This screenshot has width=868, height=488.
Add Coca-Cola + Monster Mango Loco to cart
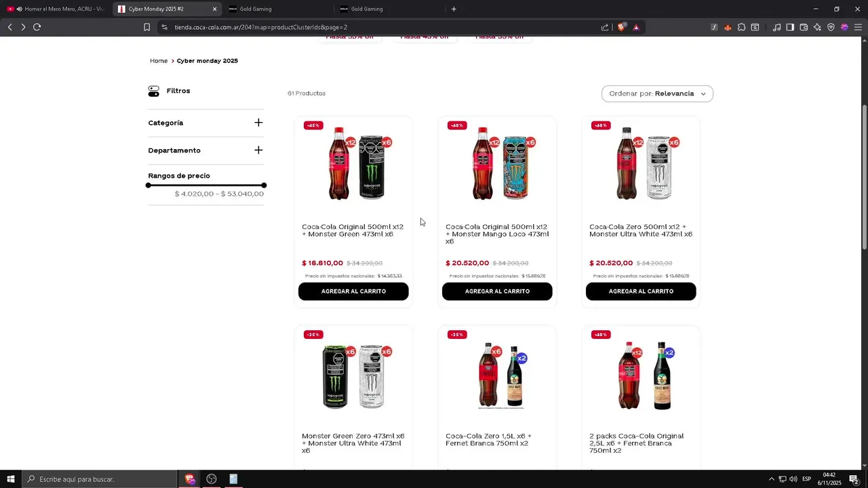click(497, 291)
